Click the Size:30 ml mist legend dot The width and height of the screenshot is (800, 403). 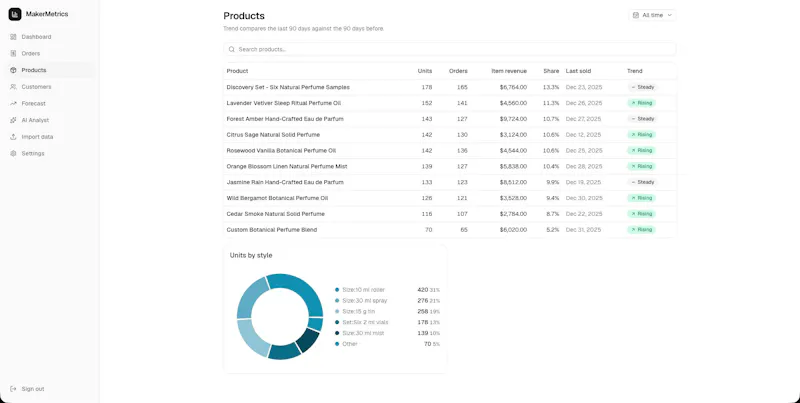pyautogui.click(x=337, y=333)
